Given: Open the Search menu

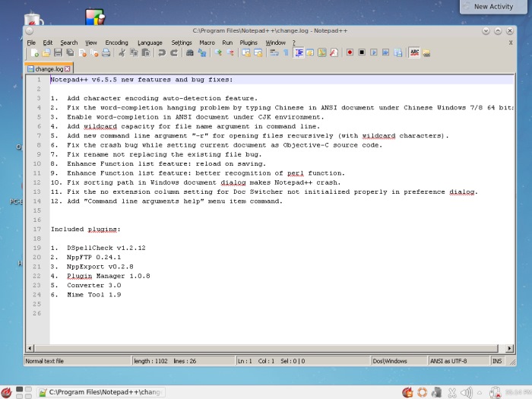Looking at the screenshot, I should 69,43.
